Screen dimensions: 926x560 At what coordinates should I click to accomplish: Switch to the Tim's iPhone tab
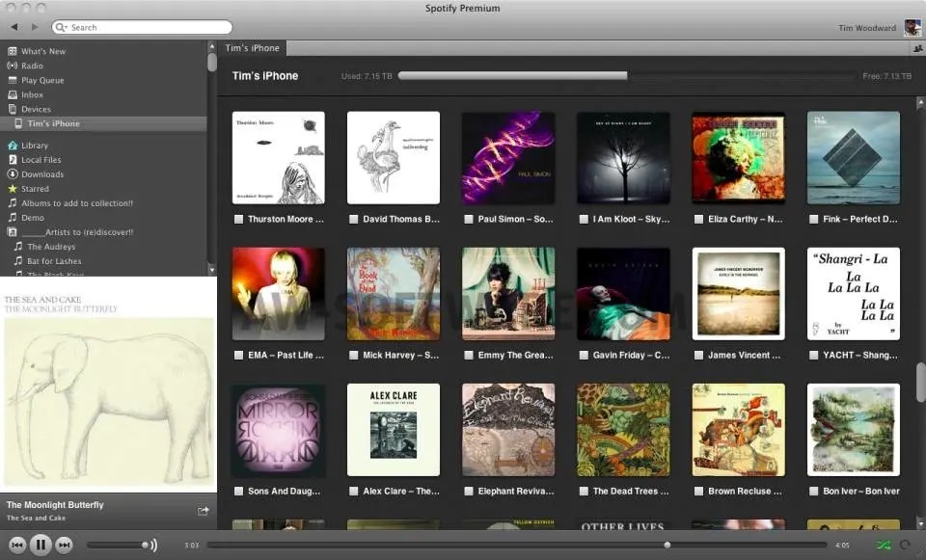pos(252,48)
